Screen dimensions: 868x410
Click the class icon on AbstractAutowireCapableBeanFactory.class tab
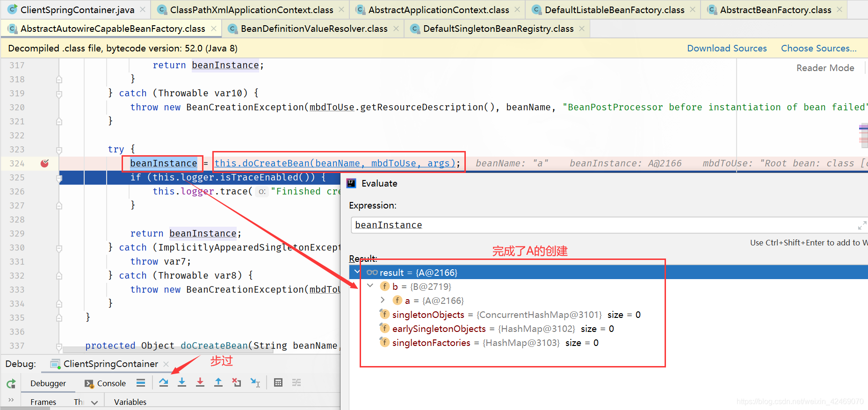coord(13,29)
